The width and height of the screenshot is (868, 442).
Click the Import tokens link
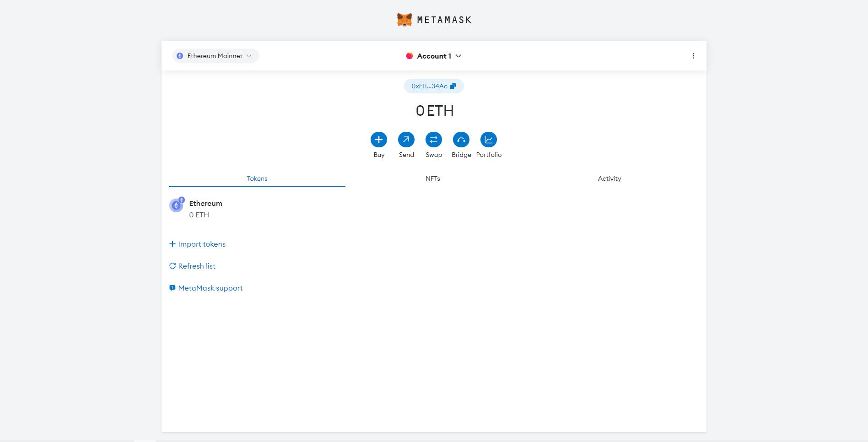pos(197,244)
